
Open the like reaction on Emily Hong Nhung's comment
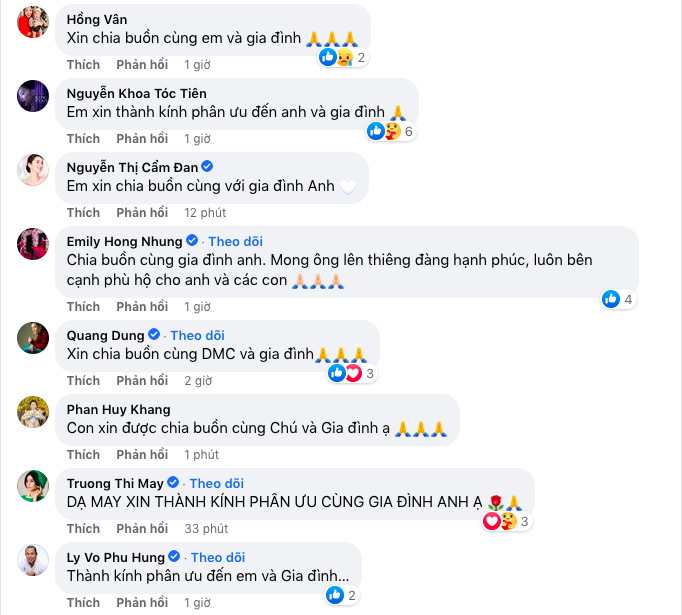[611, 299]
